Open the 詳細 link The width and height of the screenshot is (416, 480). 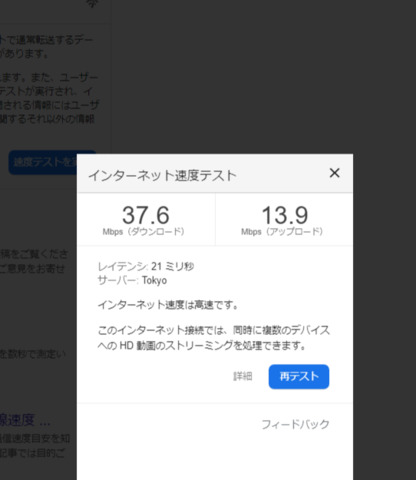coord(242,376)
